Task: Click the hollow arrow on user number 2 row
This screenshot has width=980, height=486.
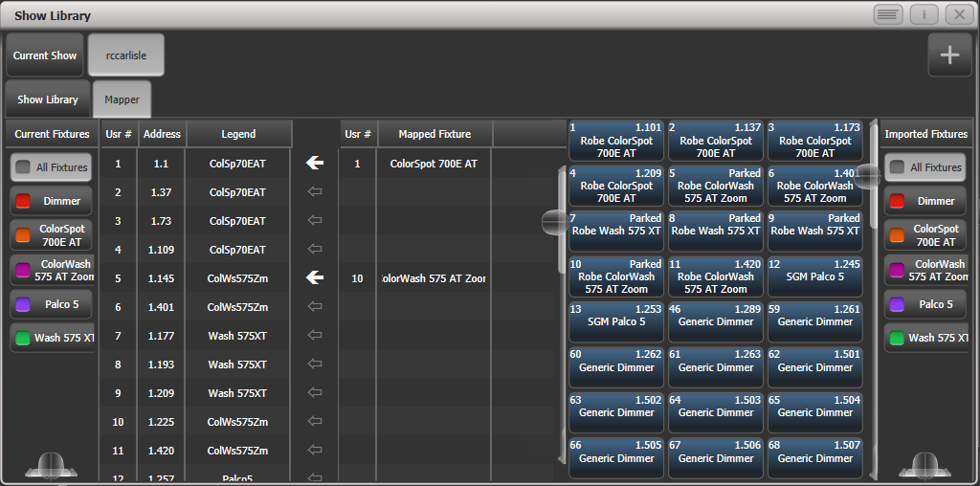Action: [315, 192]
